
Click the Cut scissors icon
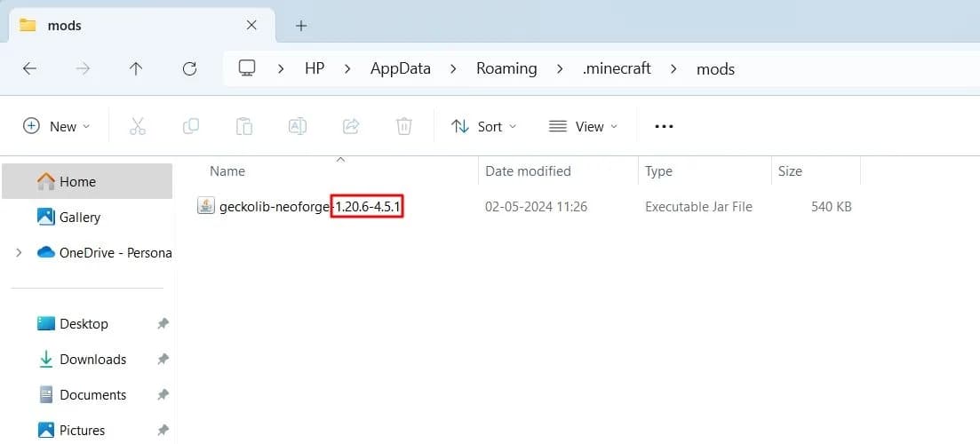click(x=138, y=126)
